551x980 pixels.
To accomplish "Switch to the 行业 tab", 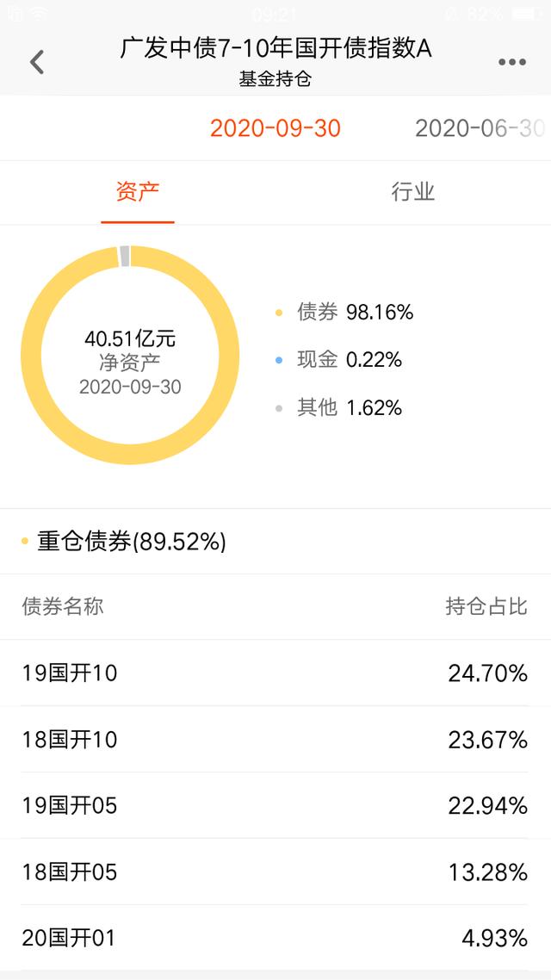I will (413, 192).
